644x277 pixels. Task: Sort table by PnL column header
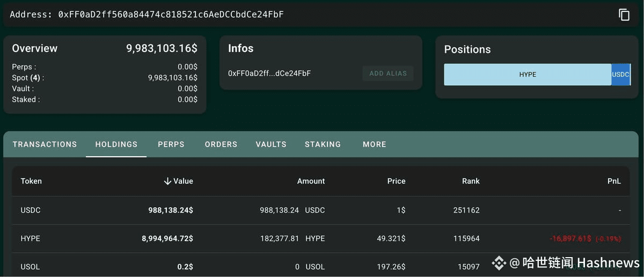tap(614, 181)
